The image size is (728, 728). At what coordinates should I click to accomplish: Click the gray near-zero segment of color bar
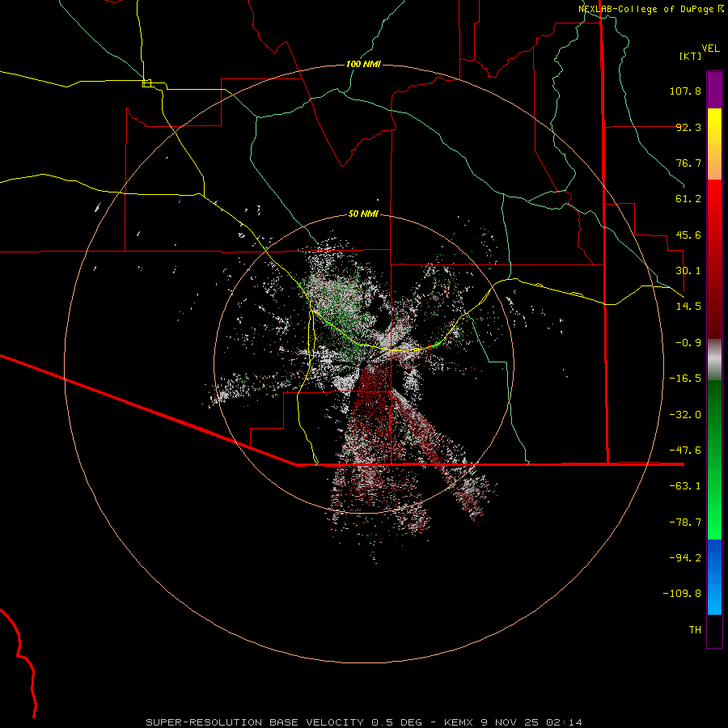(714, 358)
